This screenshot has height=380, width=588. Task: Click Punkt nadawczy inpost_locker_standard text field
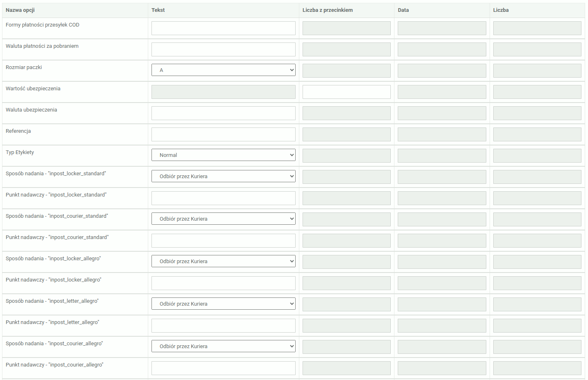click(223, 198)
